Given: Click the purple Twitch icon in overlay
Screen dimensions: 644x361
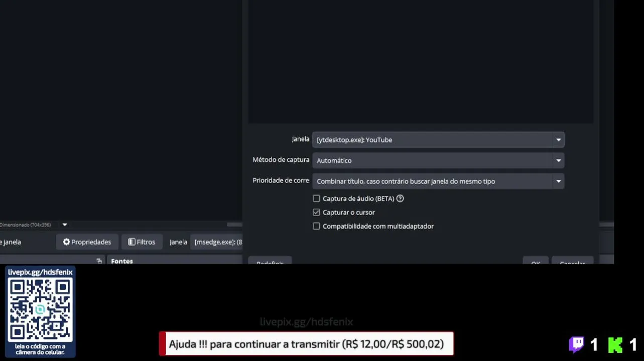Looking at the screenshot, I should (576, 344).
